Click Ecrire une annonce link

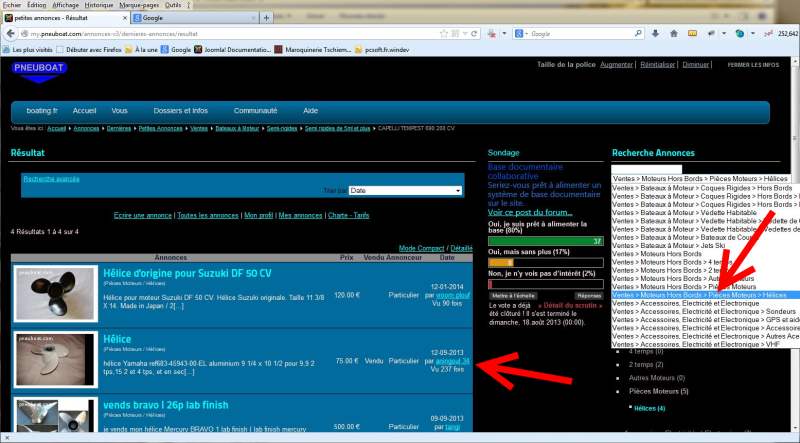tap(143, 215)
